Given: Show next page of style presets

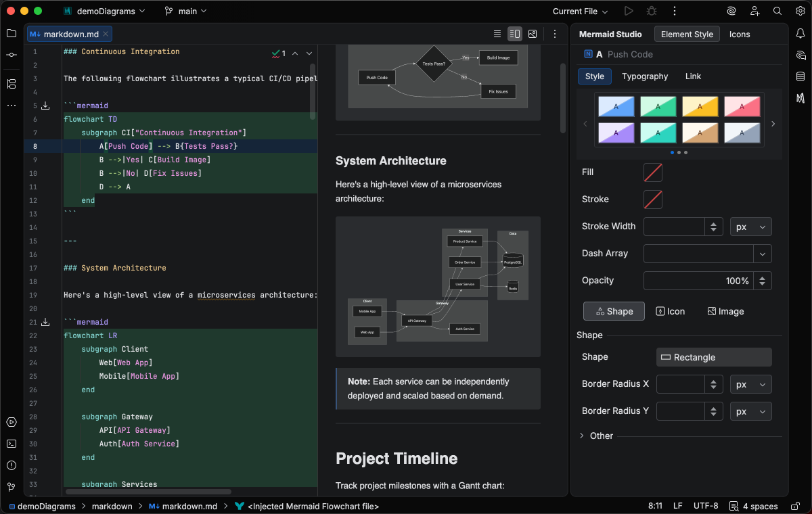Looking at the screenshot, I should point(773,124).
